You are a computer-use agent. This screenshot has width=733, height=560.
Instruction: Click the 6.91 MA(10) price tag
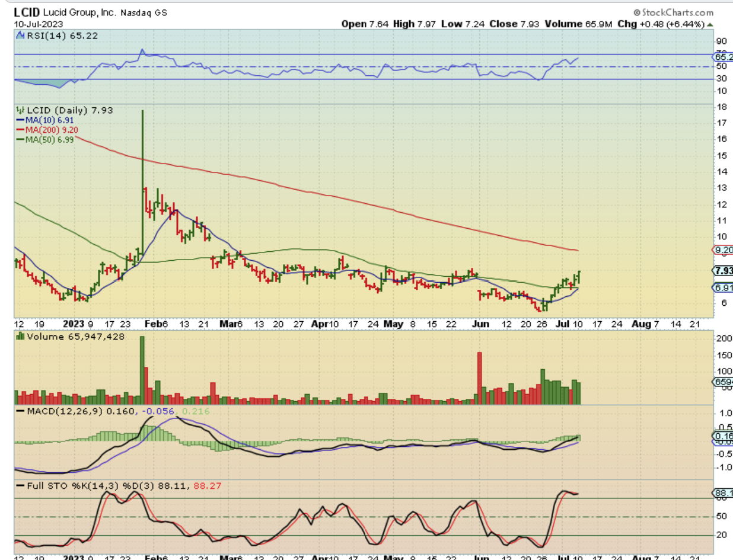722,287
